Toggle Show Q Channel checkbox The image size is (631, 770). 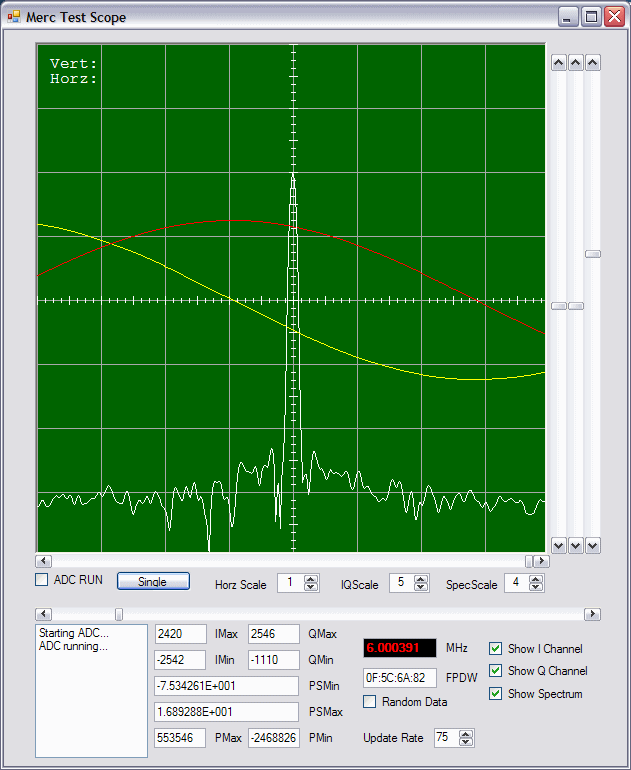tap(496, 671)
